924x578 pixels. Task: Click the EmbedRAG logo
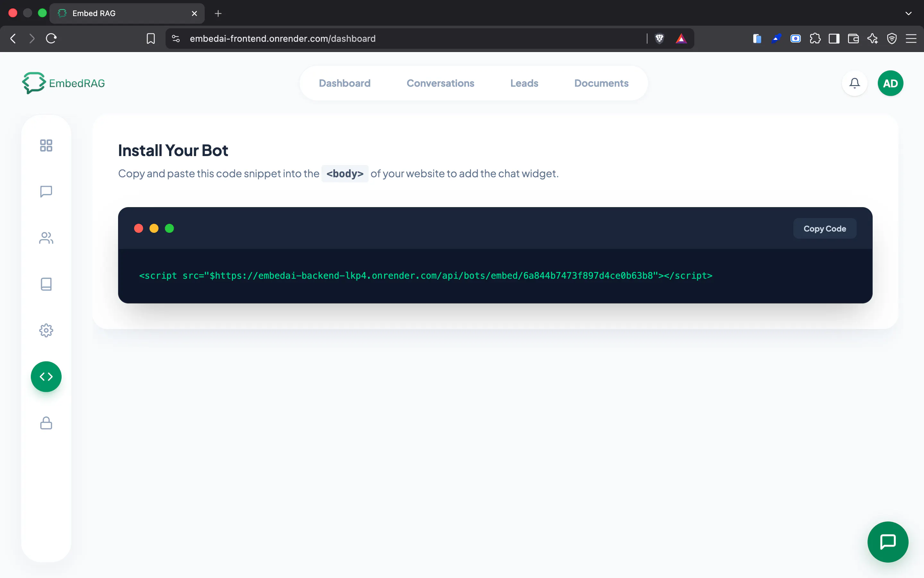[x=64, y=83]
